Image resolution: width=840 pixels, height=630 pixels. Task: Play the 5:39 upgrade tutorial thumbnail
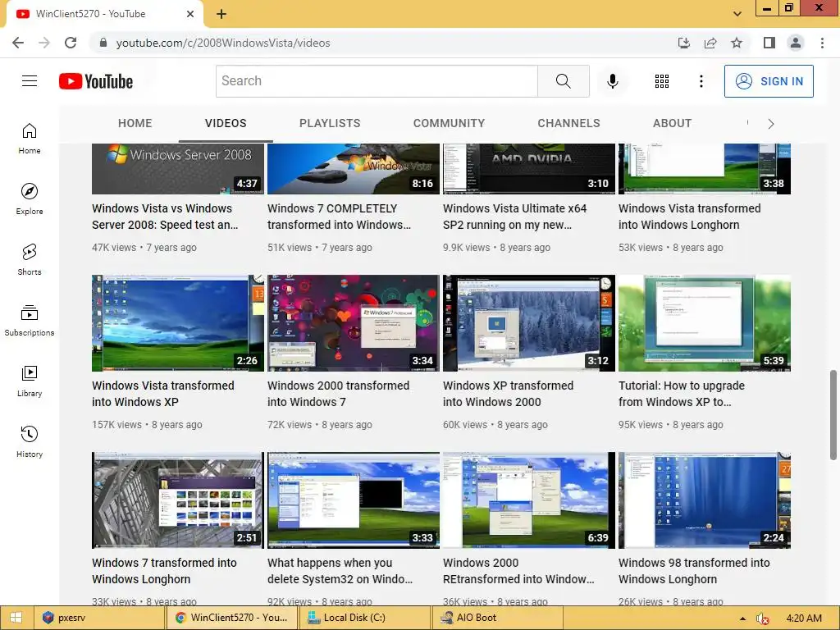[705, 323]
